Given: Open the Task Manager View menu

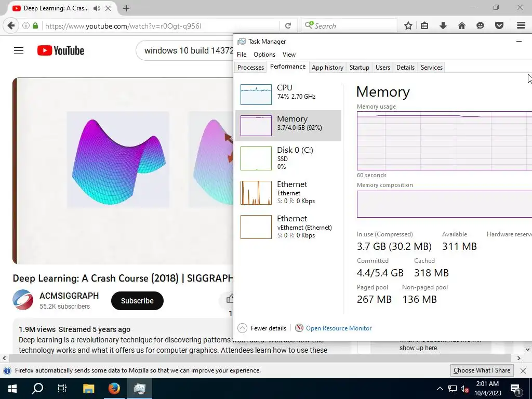Looking at the screenshot, I should (289, 54).
